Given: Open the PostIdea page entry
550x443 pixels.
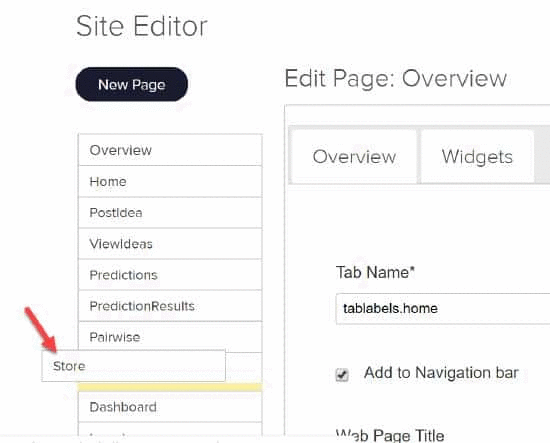Looking at the screenshot, I should point(170,213).
